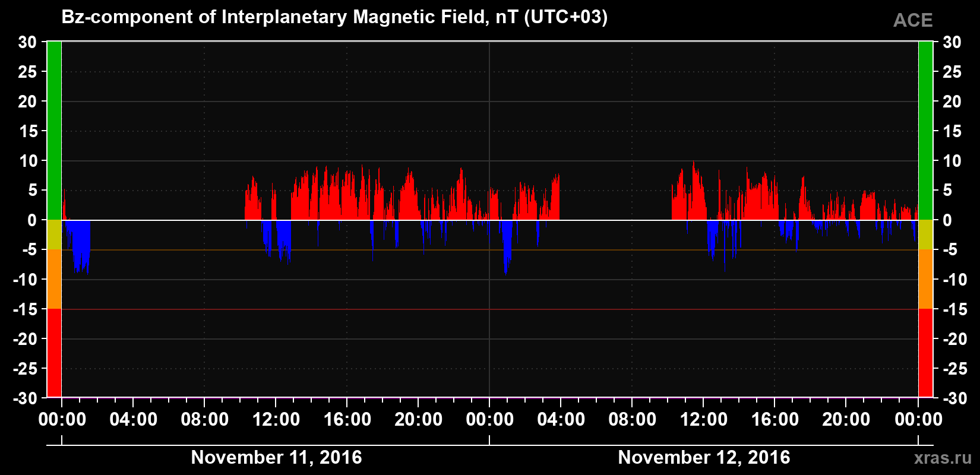
Task: Click the '-5' value on the left axis
Action: coord(30,250)
